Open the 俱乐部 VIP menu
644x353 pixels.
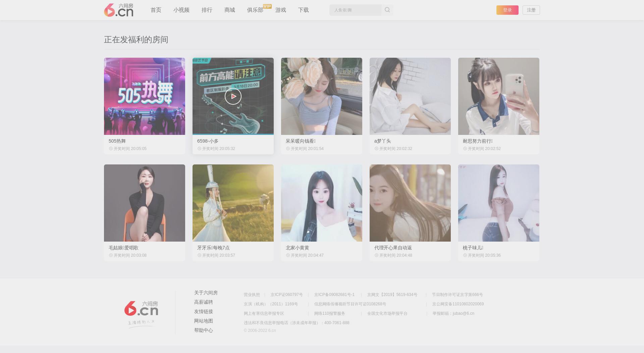pos(255,10)
